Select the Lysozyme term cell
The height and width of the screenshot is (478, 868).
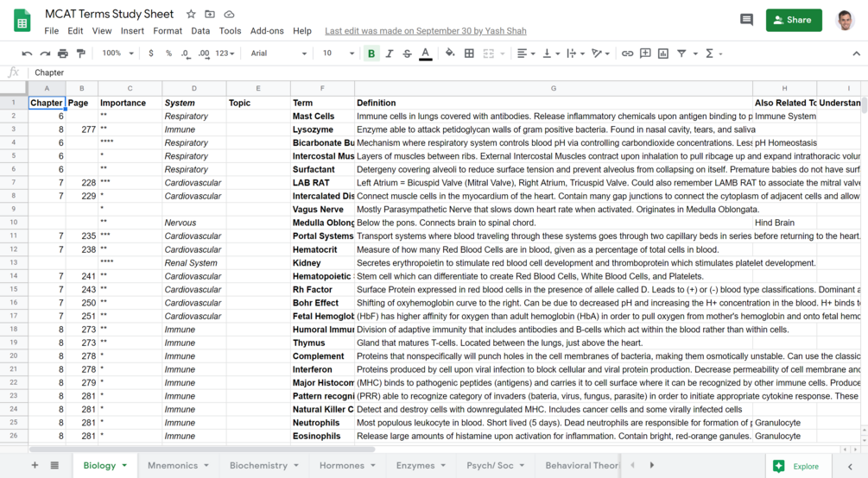pyautogui.click(x=322, y=129)
